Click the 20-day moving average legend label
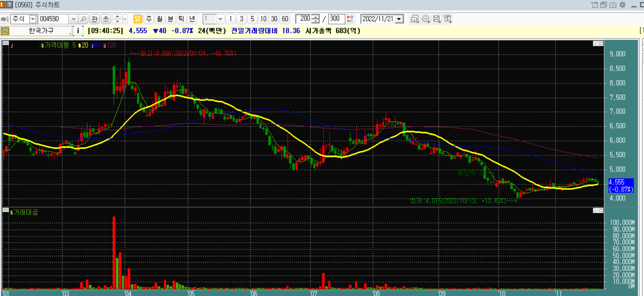Screen dimensions: 644x296 [84, 45]
